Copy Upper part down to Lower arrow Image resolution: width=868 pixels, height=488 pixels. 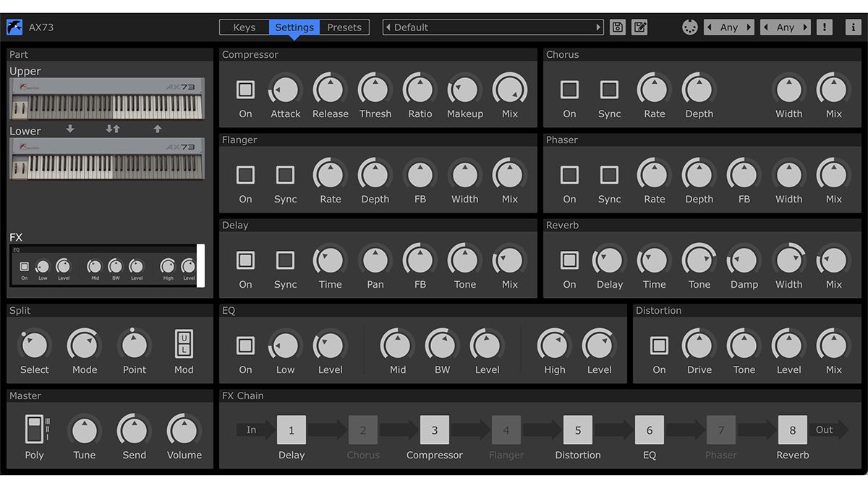tap(70, 129)
